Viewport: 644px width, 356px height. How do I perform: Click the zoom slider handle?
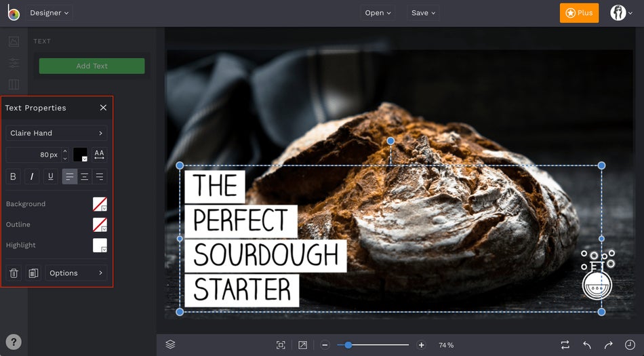coord(348,345)
